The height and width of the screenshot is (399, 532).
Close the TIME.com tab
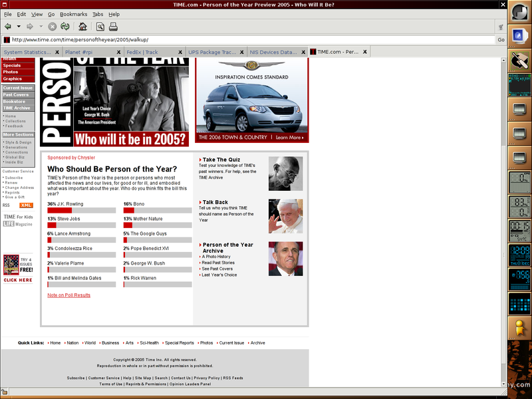pos(364,52)
